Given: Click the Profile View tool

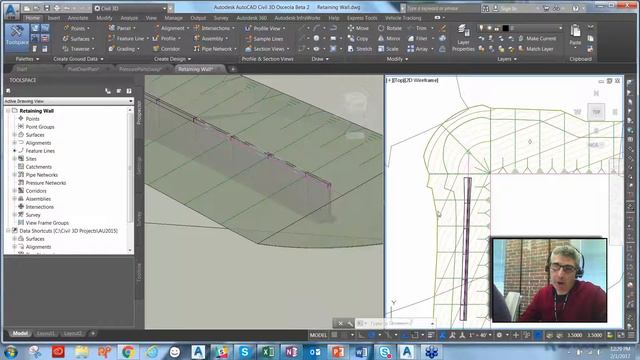Looking at the screenshot, I should click(x=264, y=28).
